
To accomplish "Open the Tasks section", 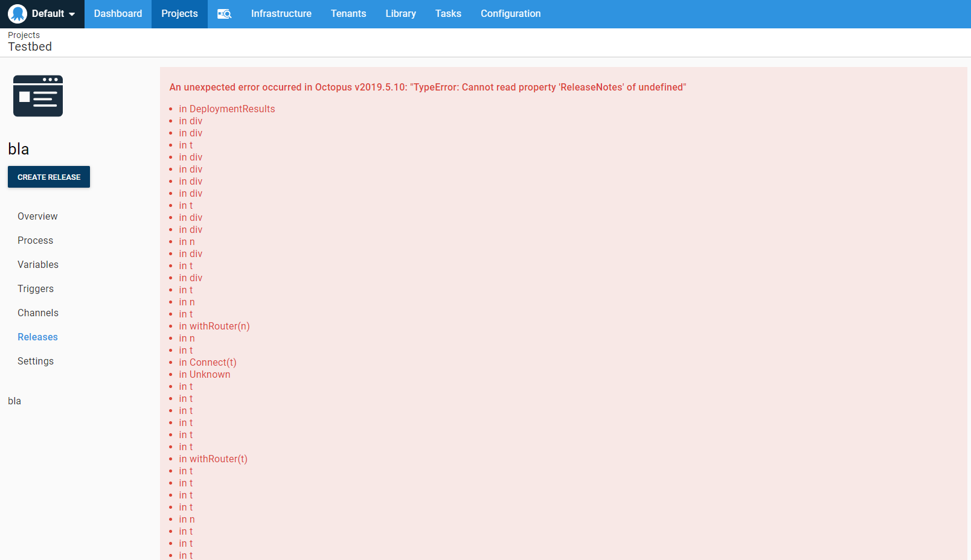I will [x=448, y=13].
